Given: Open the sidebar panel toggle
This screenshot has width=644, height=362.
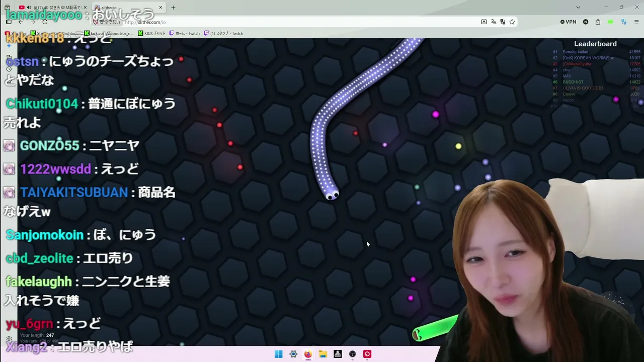Looking at the screenshot, I should pyautogui.click(x=9, y=22).
